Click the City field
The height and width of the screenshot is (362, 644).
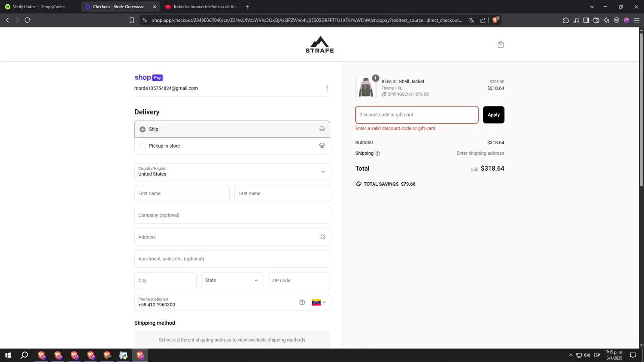click(x=165, y=281)
